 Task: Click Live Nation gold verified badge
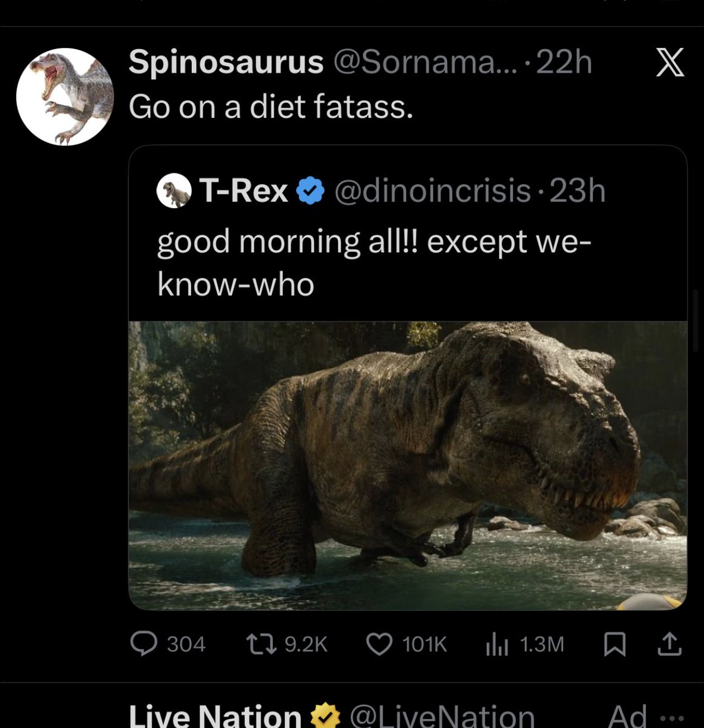(x=325, y=716)
